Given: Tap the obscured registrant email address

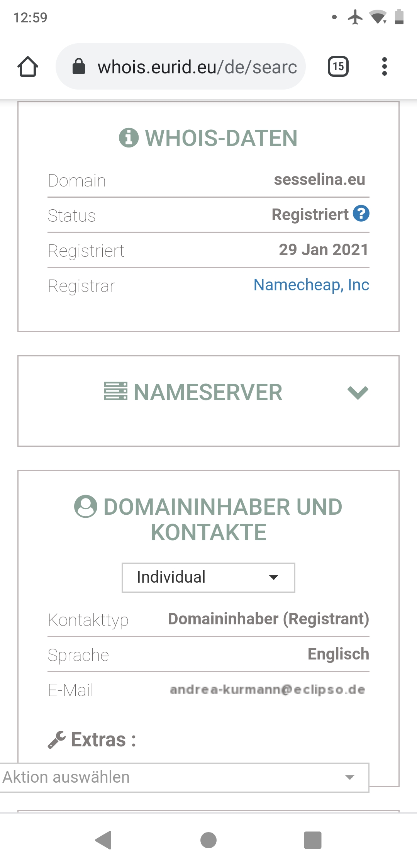Looking at the screenshot, I should coord(268,690).
